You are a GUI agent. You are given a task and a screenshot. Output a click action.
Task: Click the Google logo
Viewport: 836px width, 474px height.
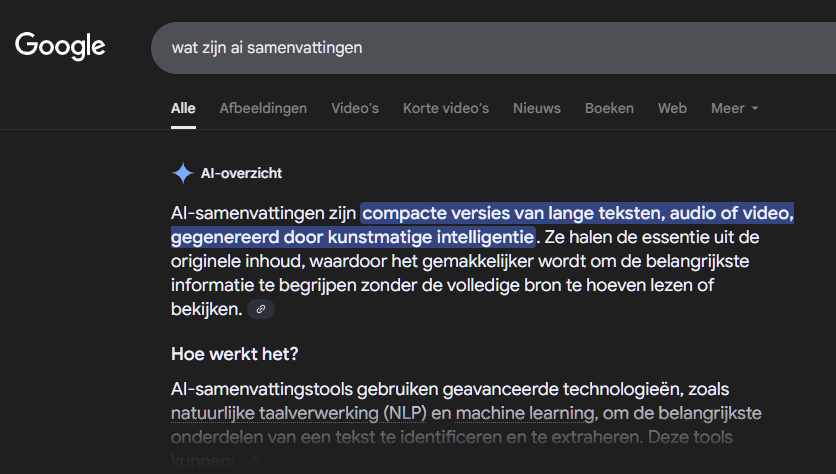(60, 46)
